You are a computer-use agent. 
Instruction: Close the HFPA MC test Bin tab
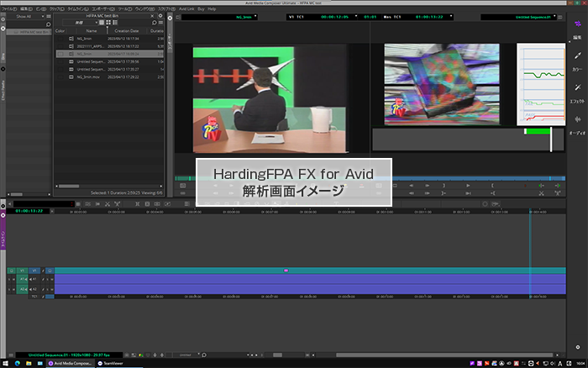[x=152, y=16]
